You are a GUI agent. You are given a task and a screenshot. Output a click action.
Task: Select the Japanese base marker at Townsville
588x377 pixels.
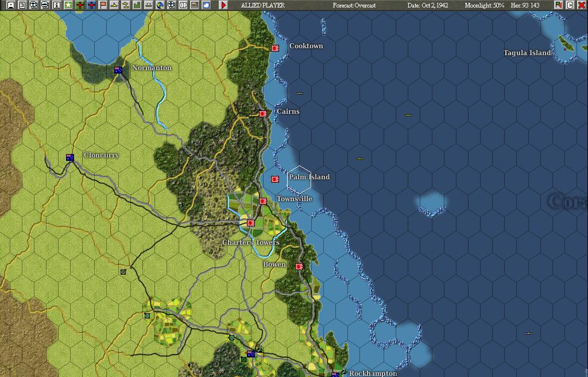tap(263, 201)
